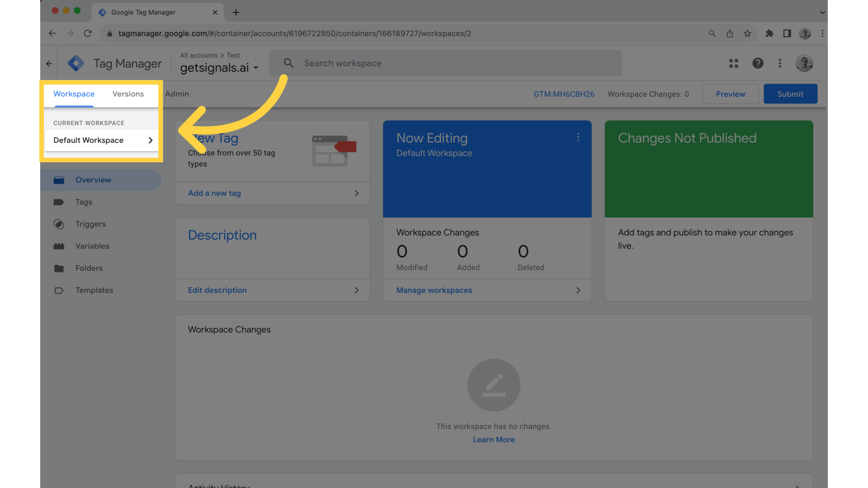Click the Manage workspaces chevron
The width and height of the screenshot is (868, 488).
[x=578, y=291]
